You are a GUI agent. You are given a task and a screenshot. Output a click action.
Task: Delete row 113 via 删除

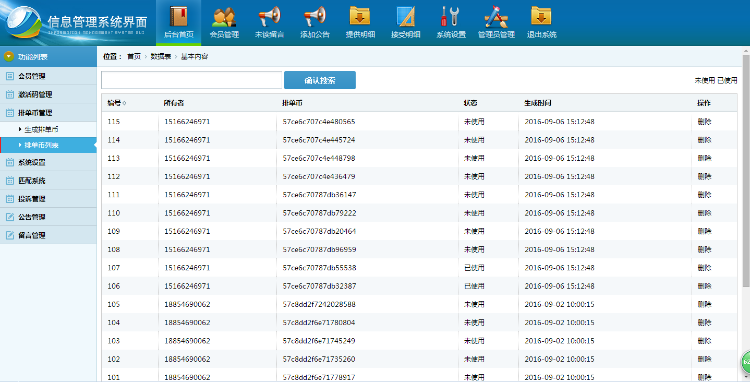coord(704,158)
